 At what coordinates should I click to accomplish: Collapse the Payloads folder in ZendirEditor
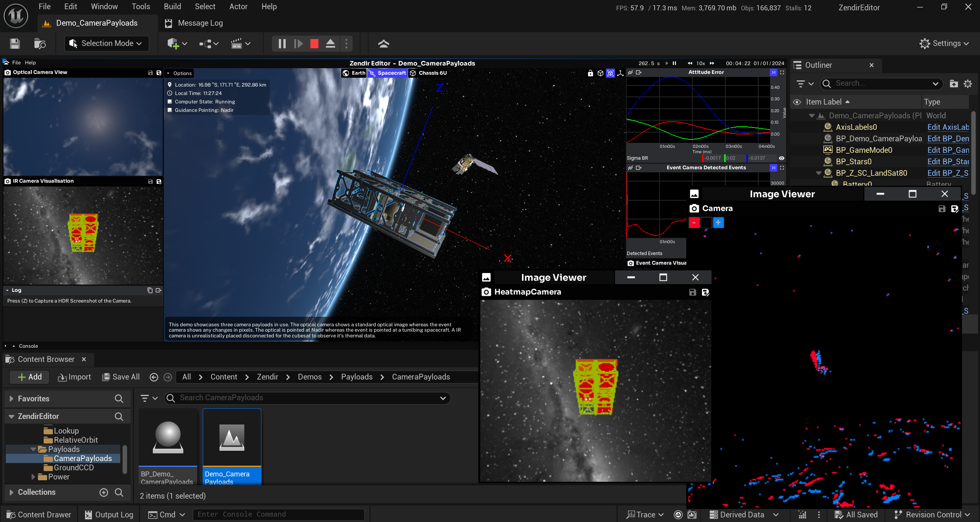[x=33, y=449]
